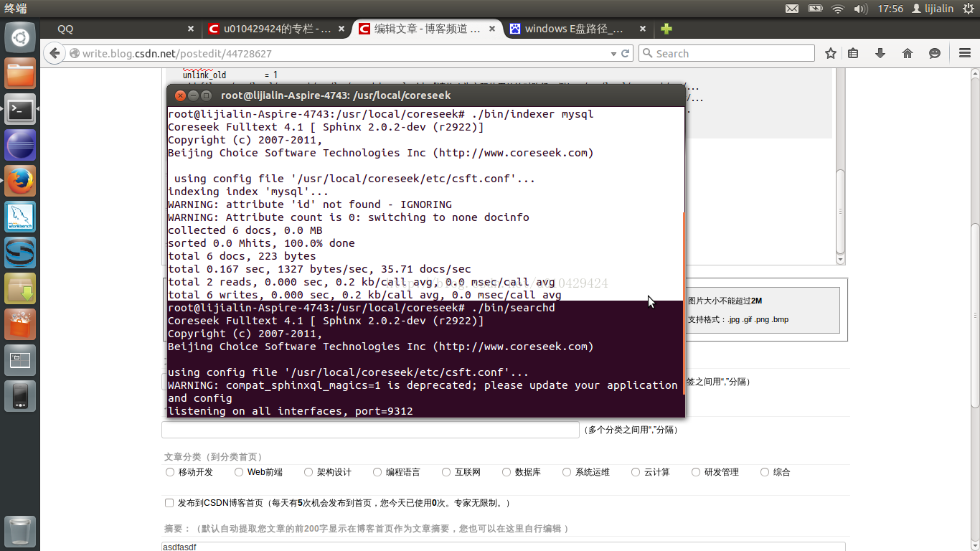Viewport: 980px width, 551px height.
Task: Click the Firefox back navigation arrow
Action: (x=55, y=53)
